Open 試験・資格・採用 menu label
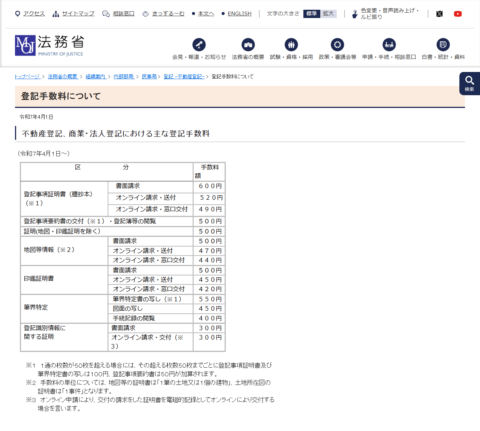The height and width of the screenshot is (431, 480). 291,57
